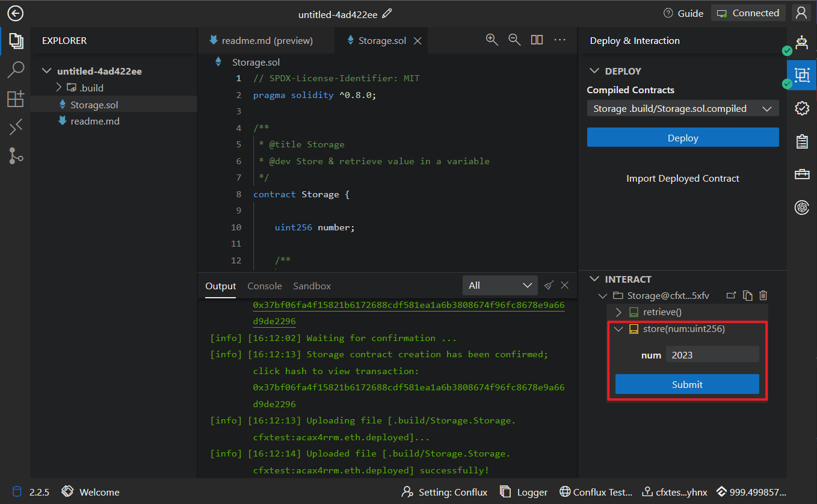Open the Search icon in activity bar
Image resolution: width=817 pixels, height=504 pixels.
tap(16, 70)
